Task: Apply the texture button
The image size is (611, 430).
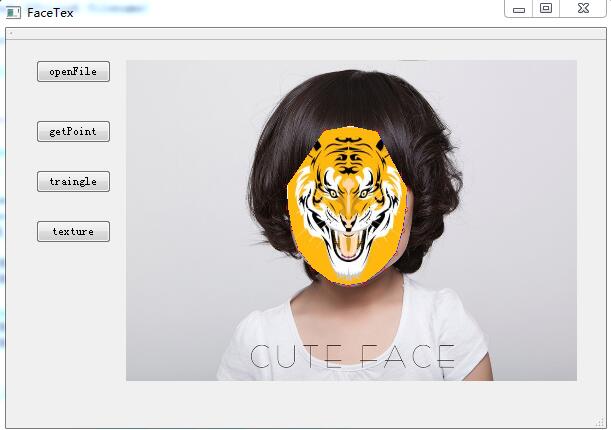Action: (x=73, y=232)
